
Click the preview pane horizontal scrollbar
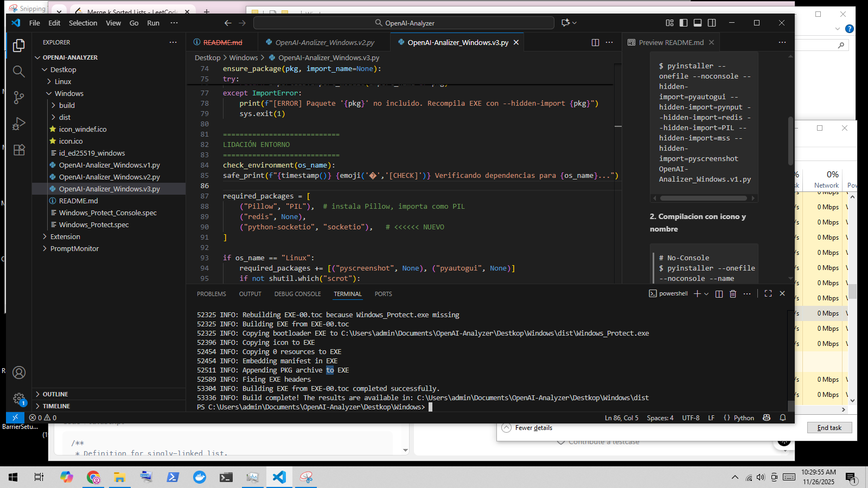pos(704,198)
